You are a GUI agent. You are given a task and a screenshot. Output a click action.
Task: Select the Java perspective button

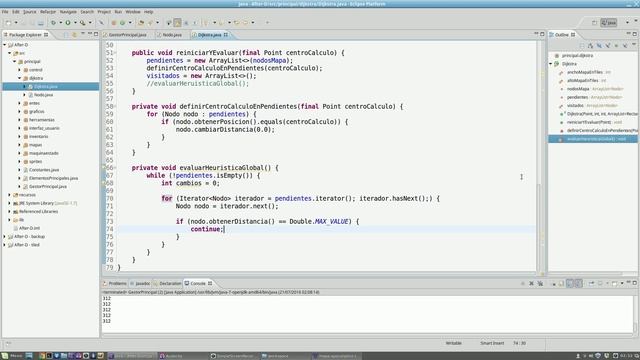609,23
